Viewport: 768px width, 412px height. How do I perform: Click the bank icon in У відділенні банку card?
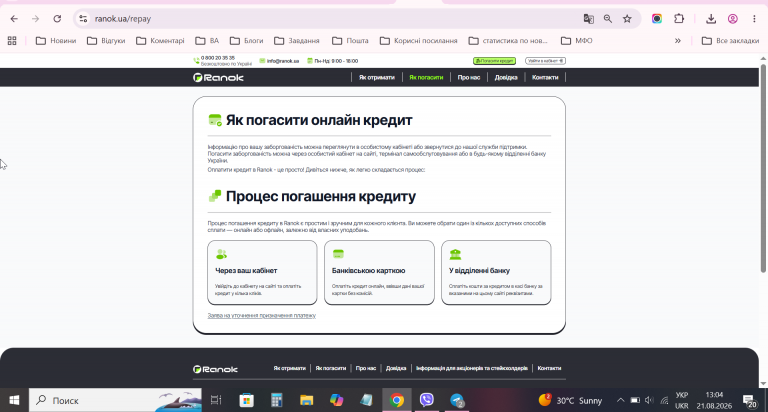456,254
